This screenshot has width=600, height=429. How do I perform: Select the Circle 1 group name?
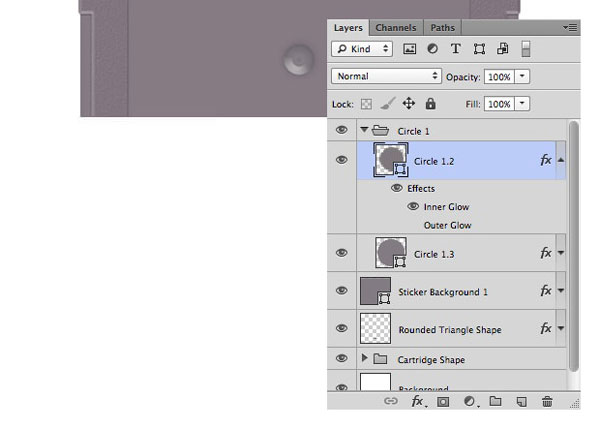(x=413, y=131)
